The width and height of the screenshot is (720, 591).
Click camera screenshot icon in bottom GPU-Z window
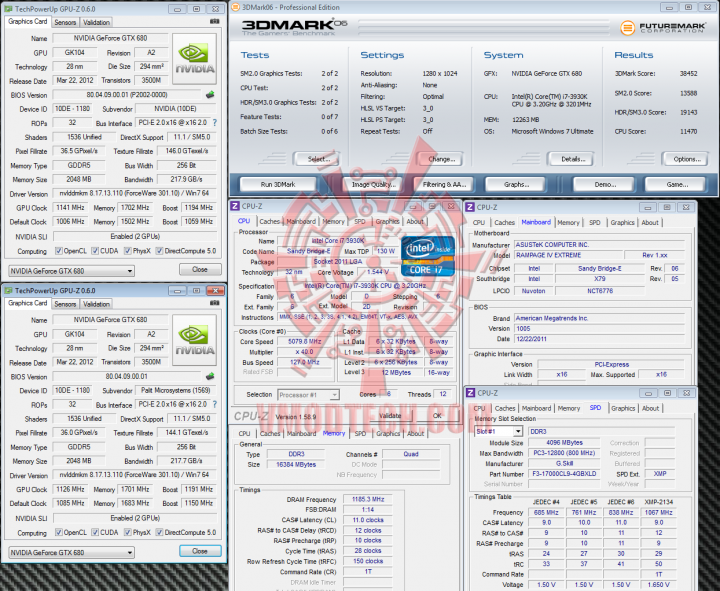(x=214, y=303)
